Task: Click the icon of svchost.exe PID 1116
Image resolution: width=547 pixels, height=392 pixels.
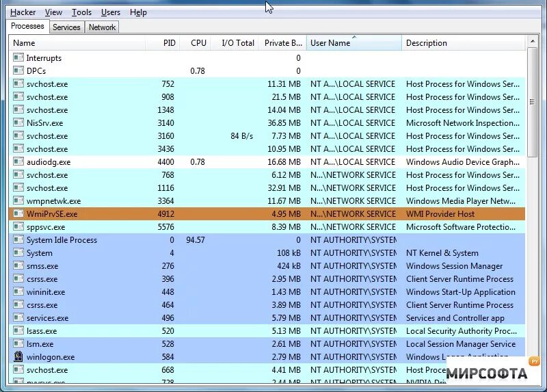Action: point(18,187)
